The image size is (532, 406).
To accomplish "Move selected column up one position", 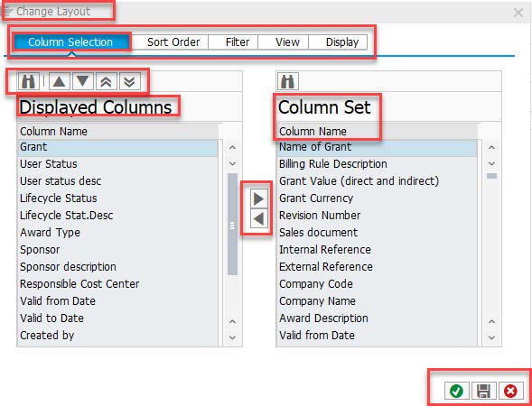I will pos(60,82).
